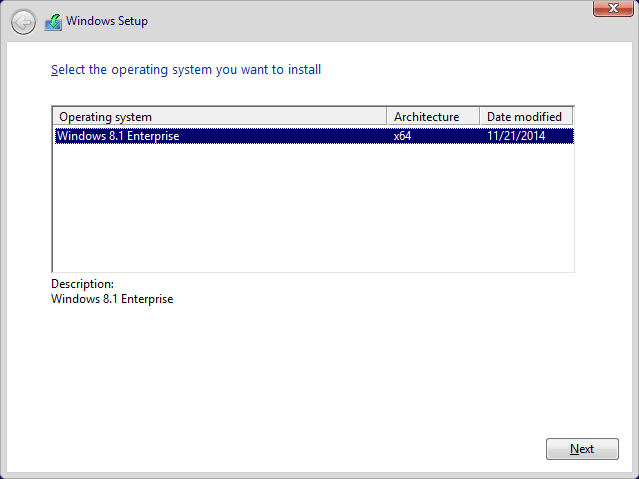Click divider between Architecture and Date modified headers

coord(480,117)
